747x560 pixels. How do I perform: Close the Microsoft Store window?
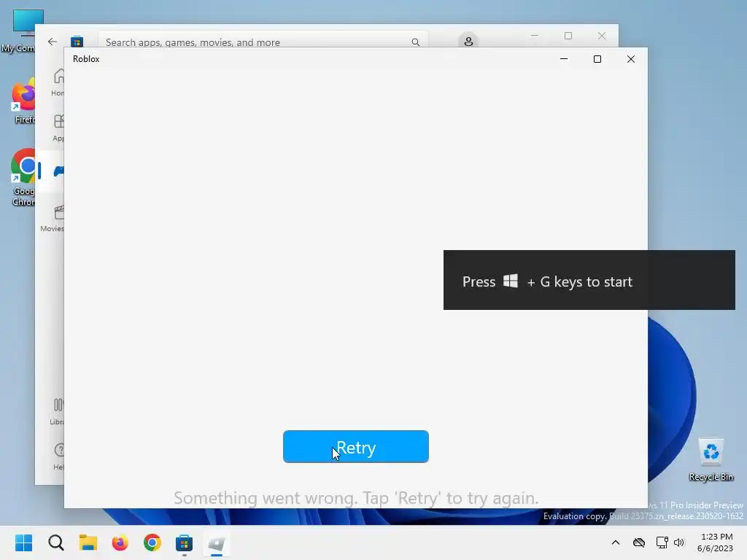coord(602,36)
